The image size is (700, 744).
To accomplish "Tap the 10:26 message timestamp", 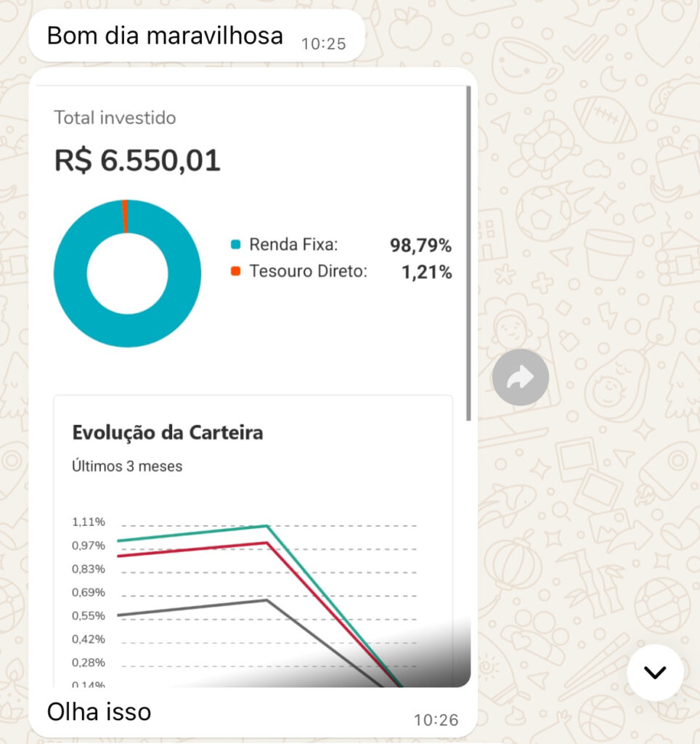I will click(x=436, y=720).
